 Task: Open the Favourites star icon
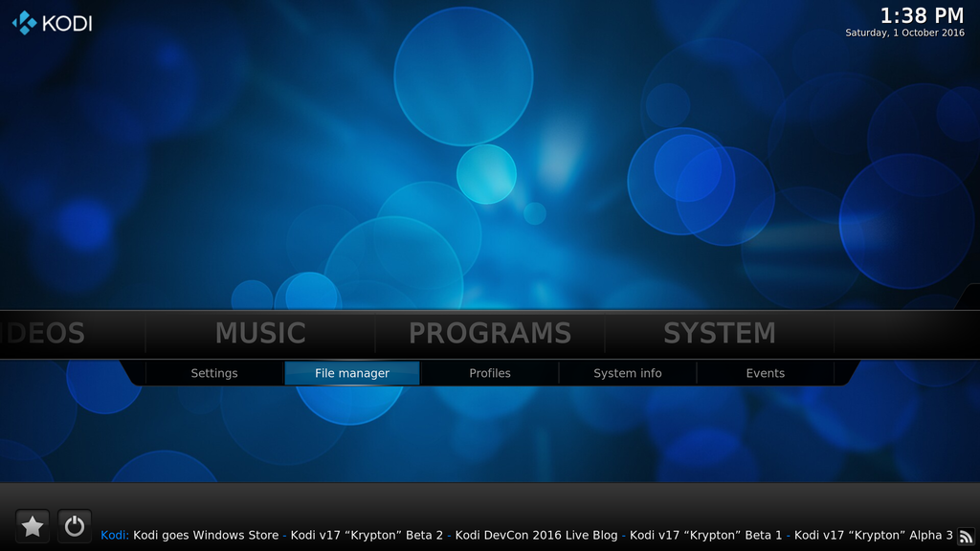click(x=33, y=526)
